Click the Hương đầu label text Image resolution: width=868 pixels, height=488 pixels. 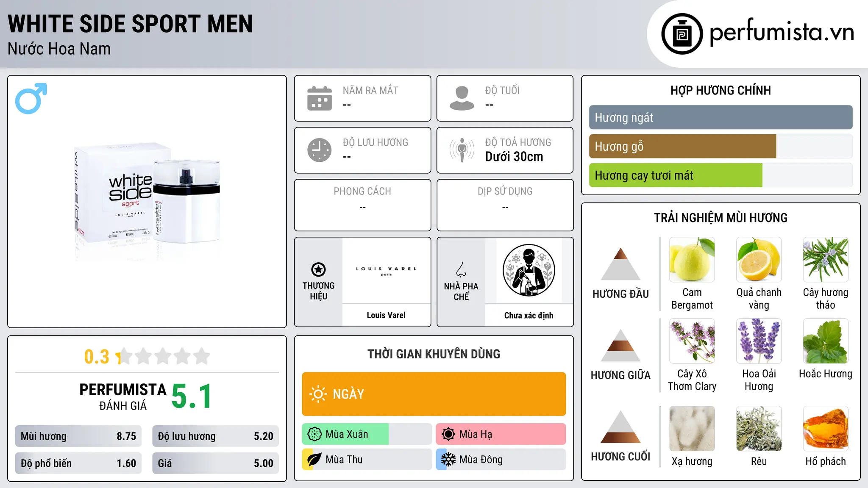click(x=620, y=294)
